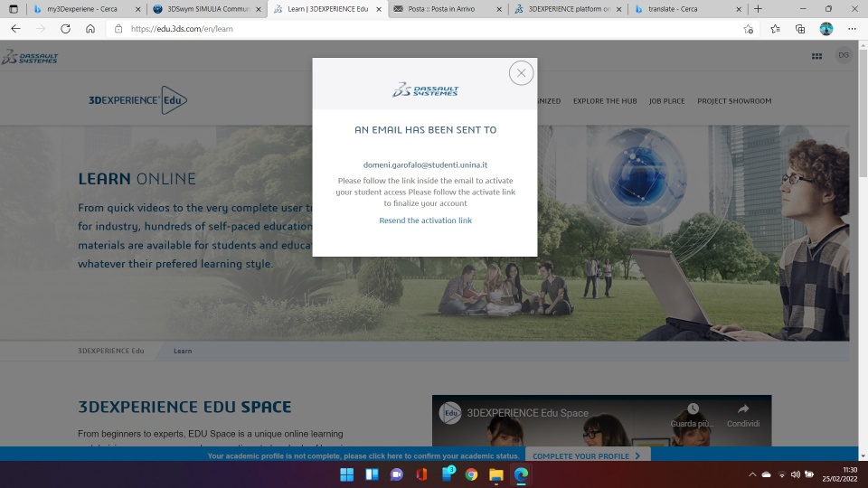This screenshot has height=488, width=868.
Task: Open the Windows Start menu
Action: click(x=347, y=474)
